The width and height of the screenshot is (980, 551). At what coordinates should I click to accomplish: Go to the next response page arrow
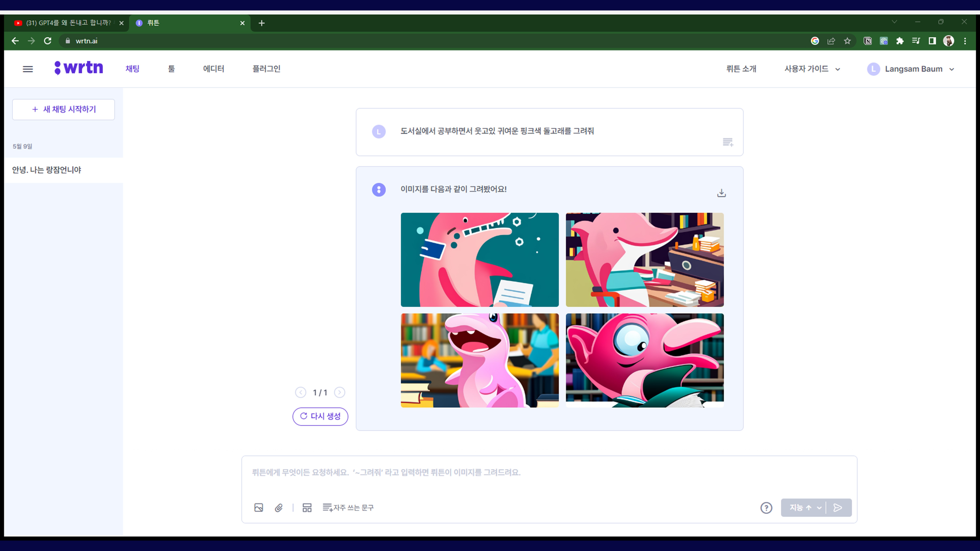339,392
